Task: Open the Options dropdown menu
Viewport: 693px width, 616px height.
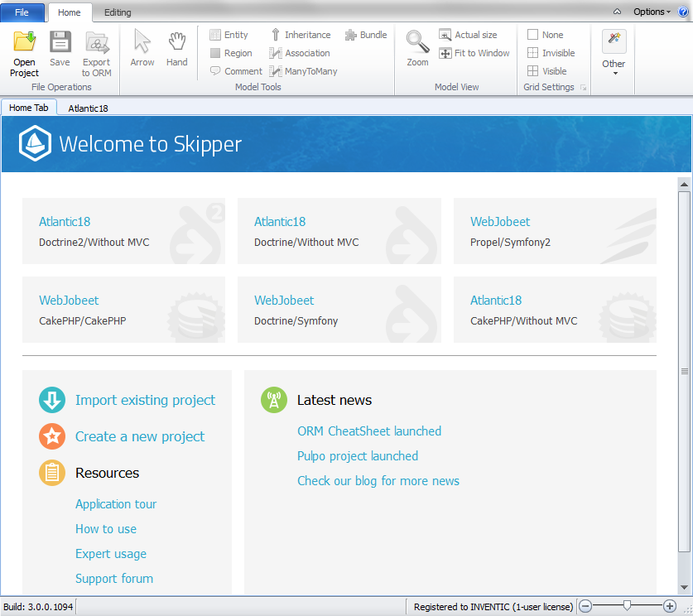Action: (652, 12)
